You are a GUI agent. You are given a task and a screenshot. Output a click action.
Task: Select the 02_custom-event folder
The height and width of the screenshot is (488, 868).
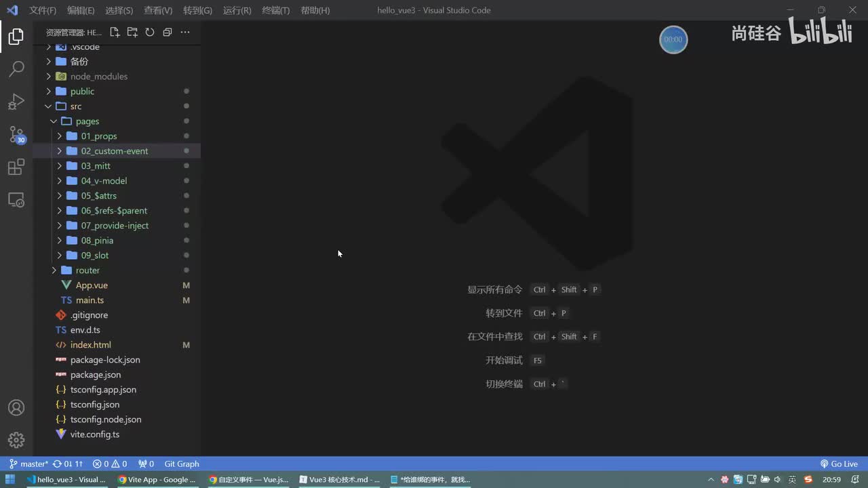click(x=117, y=151)
